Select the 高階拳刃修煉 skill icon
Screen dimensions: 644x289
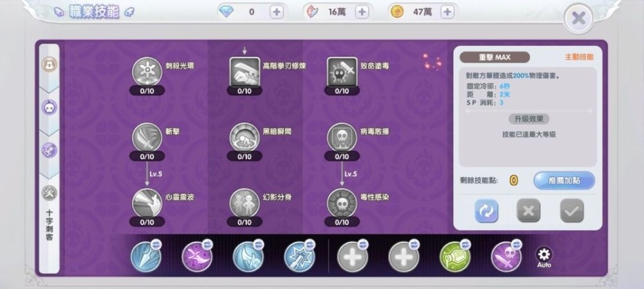click(244, 72)
